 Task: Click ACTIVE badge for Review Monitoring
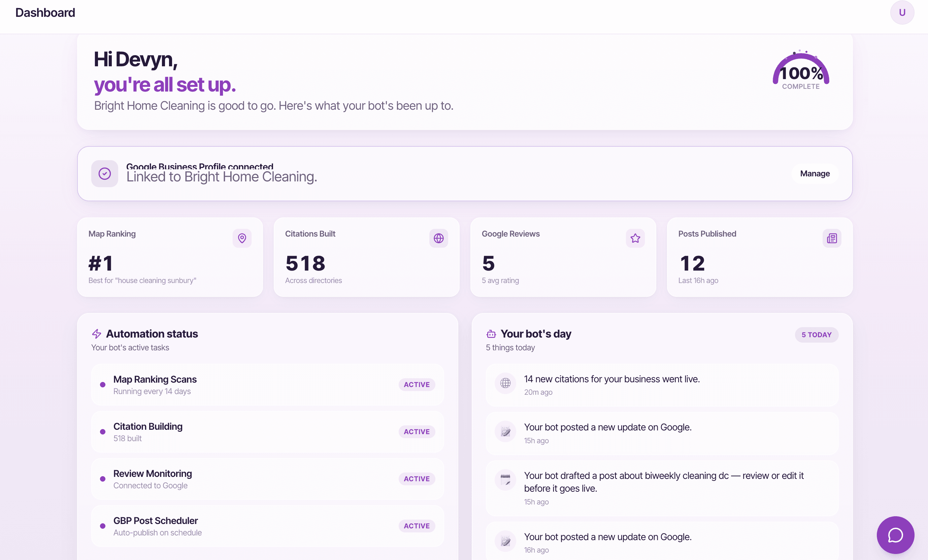(x=417, y=479)
